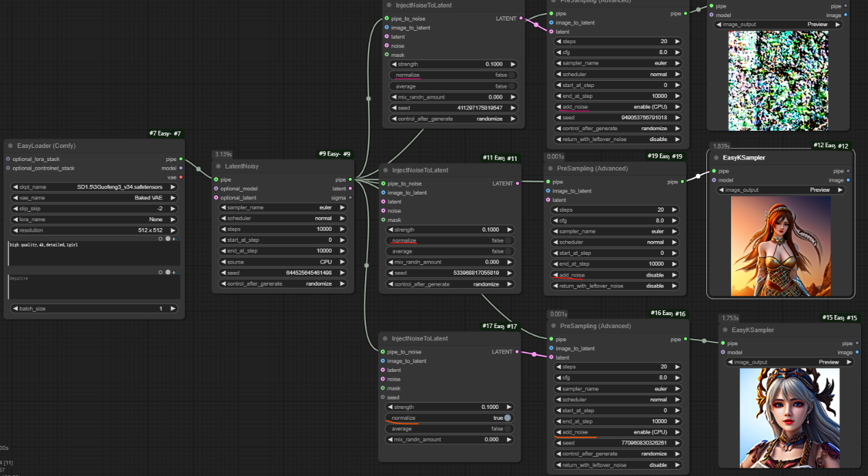Click the positive prompt text box
This screenshot has width=868, height=476.
pyautogui.click(x=94, y=253)
